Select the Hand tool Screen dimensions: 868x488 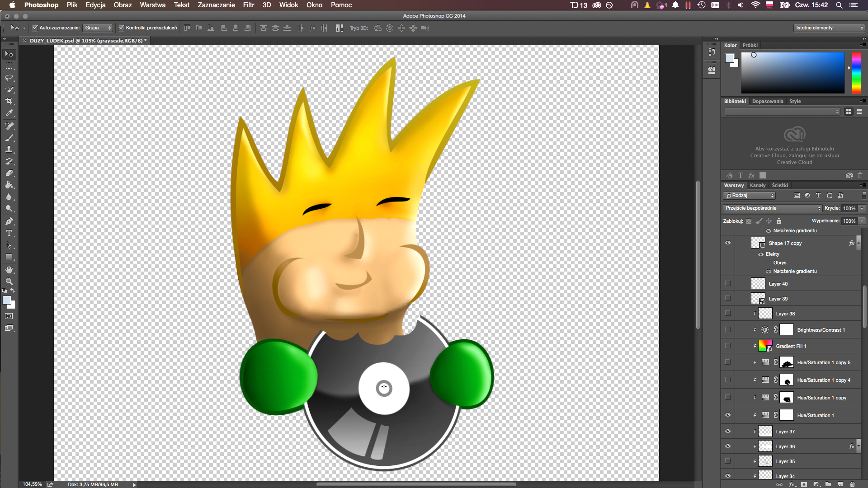[9, 270]
